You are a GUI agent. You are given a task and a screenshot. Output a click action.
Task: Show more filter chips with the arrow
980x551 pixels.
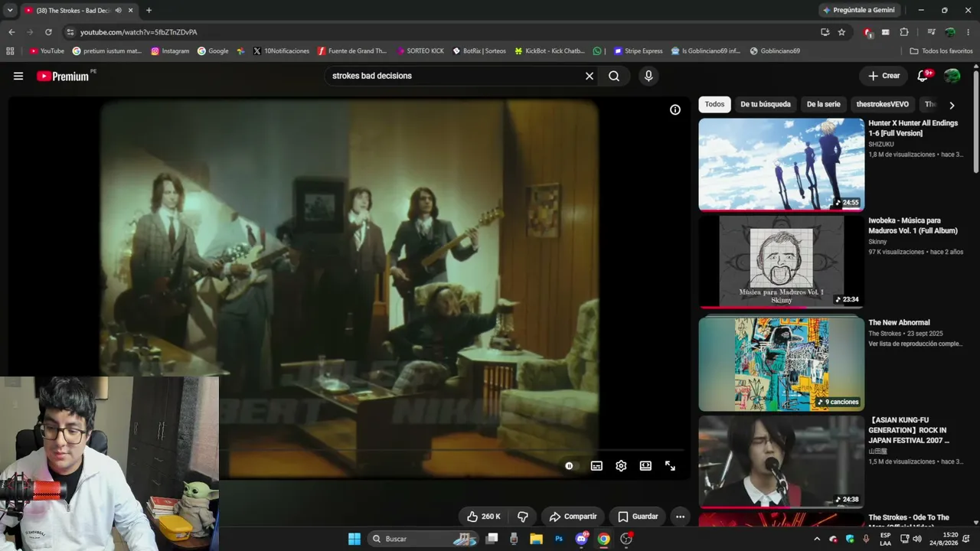tap(952, 105)
